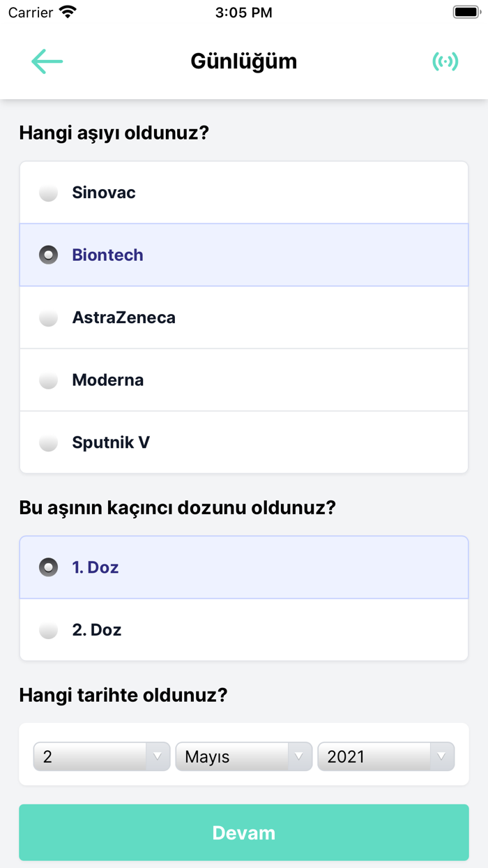Tap the Wi-Fi icon in status bar

click(x=68, y=13)
